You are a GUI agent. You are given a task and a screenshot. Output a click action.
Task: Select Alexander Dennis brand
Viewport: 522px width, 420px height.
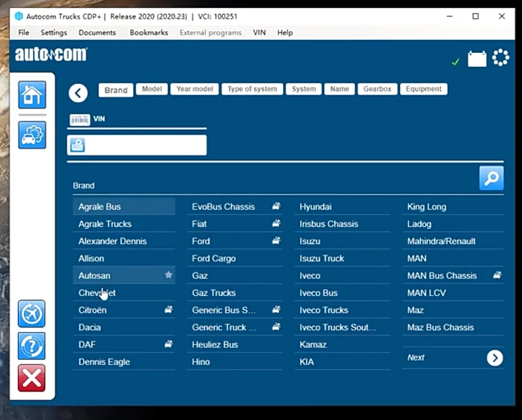tap(124, 241)
